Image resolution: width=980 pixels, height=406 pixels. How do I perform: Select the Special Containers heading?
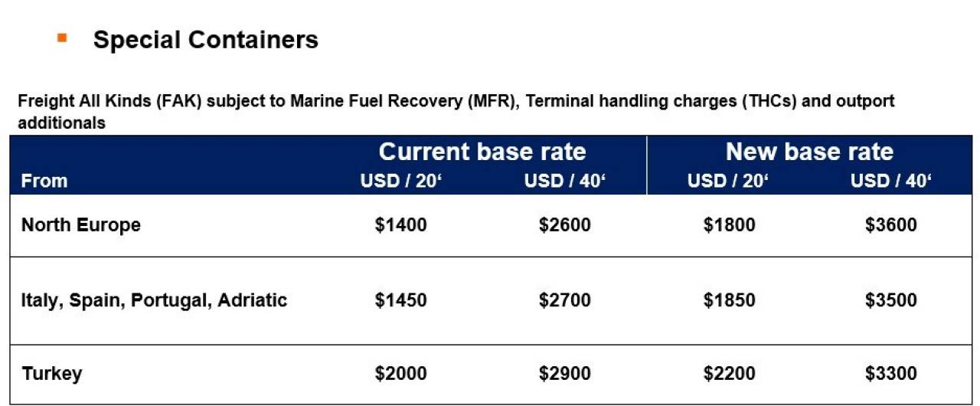pos(206,40)
